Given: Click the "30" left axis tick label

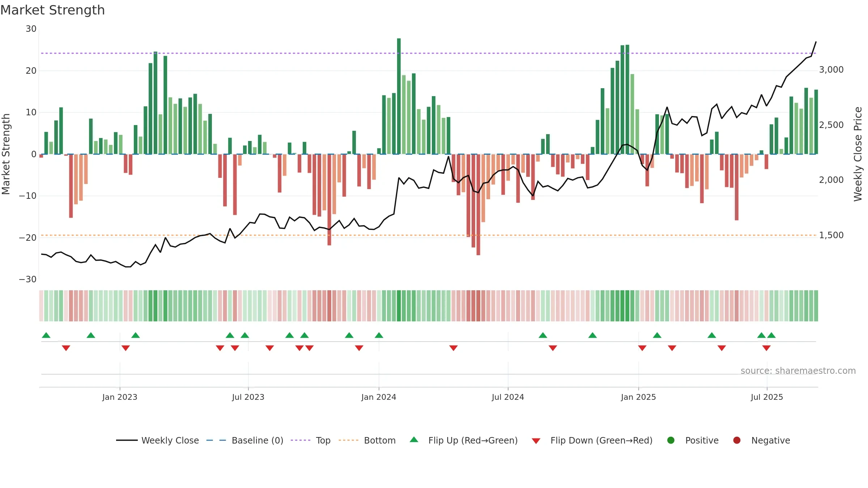Looking at the screenshot, I should [x=31, y=29].
